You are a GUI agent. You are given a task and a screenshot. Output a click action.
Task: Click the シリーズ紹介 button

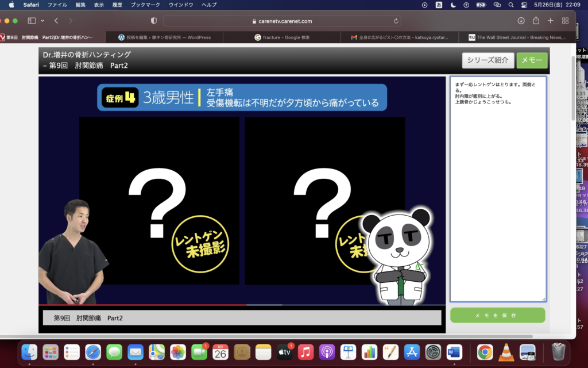tap(488, 60)
